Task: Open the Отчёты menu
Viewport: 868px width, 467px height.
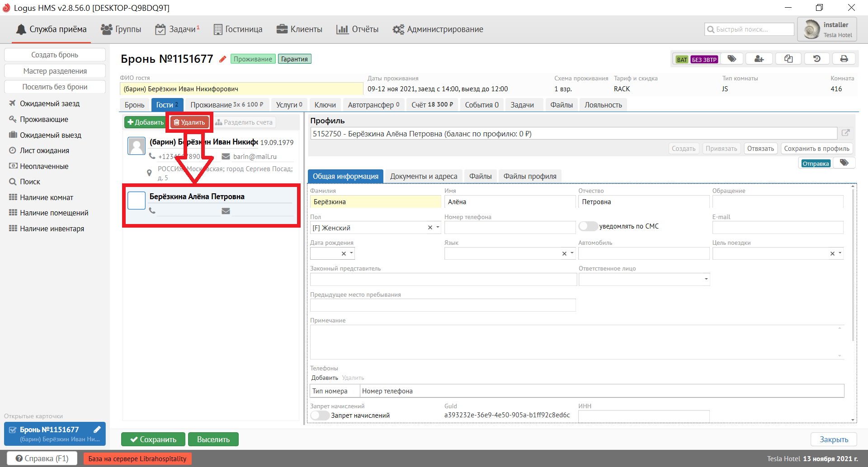Action: (x=358, y=29)
